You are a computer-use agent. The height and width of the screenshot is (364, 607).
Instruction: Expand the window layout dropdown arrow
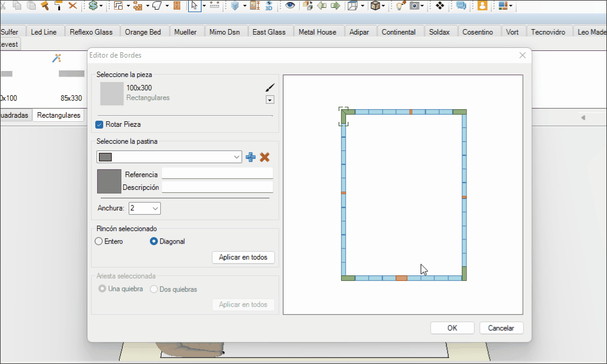(x=510, y=6)
